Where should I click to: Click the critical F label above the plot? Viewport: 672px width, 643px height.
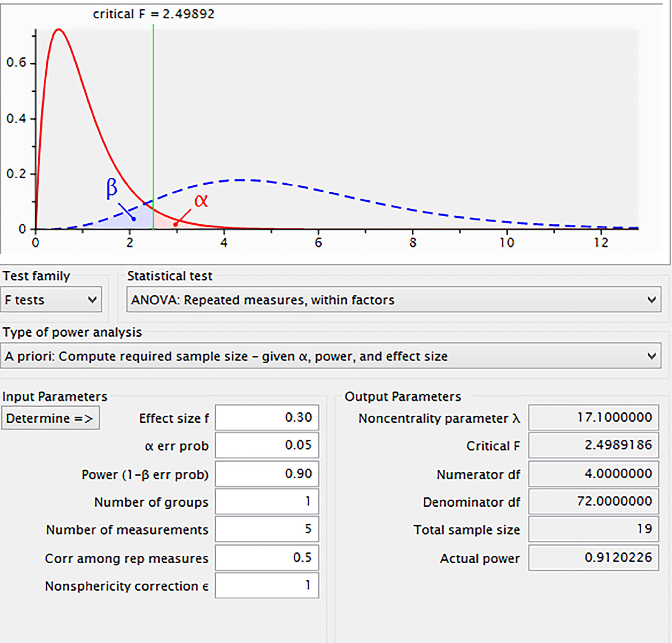pyautogui.click(x=154, y=14)
